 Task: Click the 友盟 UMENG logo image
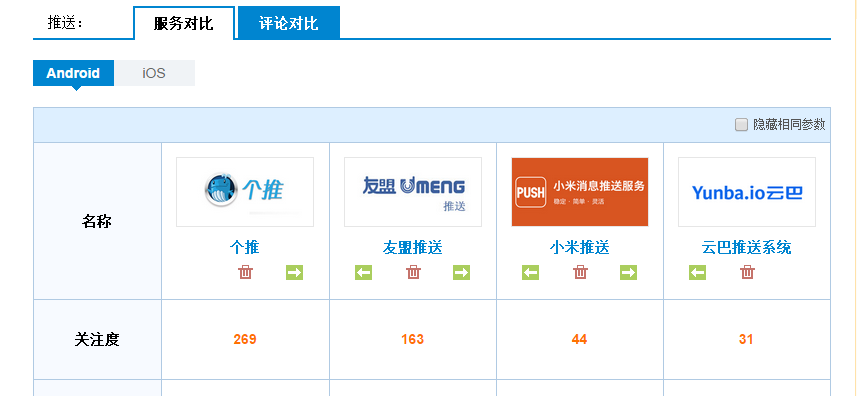coord(413,192)
